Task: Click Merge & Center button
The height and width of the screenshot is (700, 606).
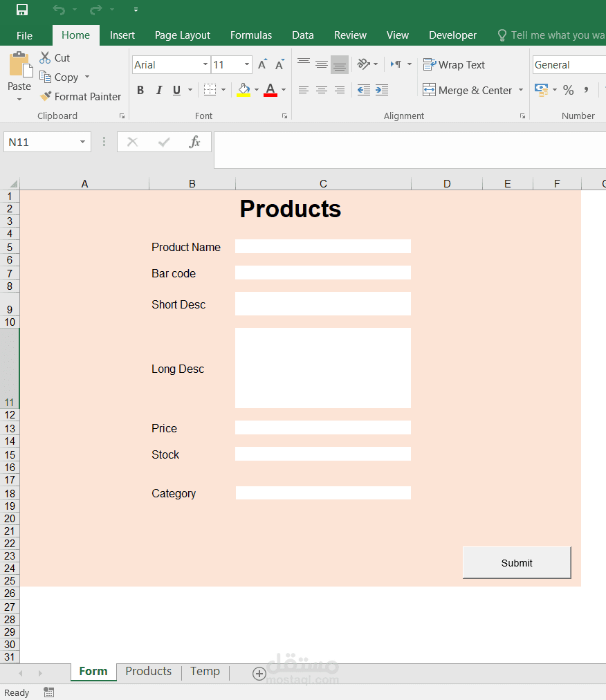Action: click(467, 90)
